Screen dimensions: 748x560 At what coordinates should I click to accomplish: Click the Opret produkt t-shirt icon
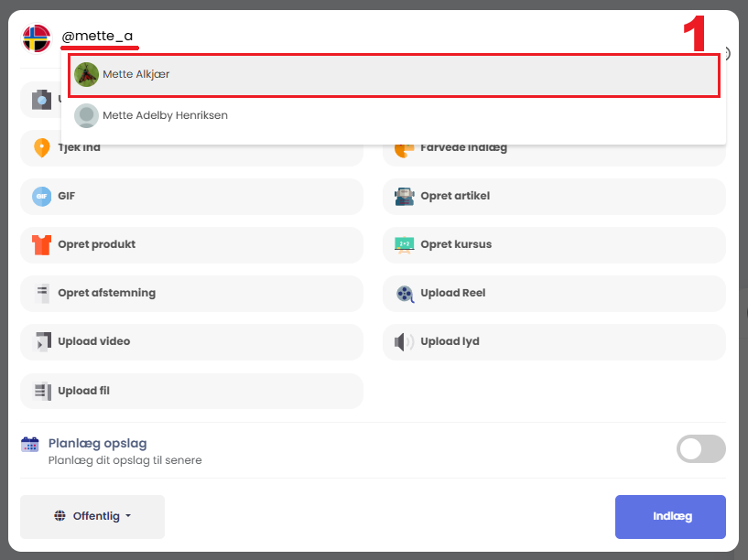[x=41, y=245]
